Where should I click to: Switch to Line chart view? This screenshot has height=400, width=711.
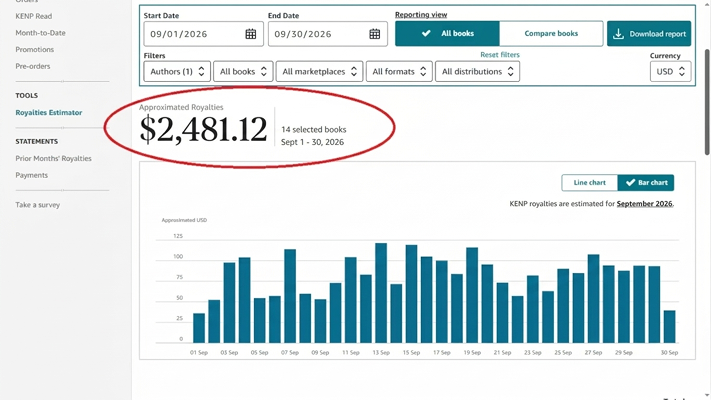point(589,182)
